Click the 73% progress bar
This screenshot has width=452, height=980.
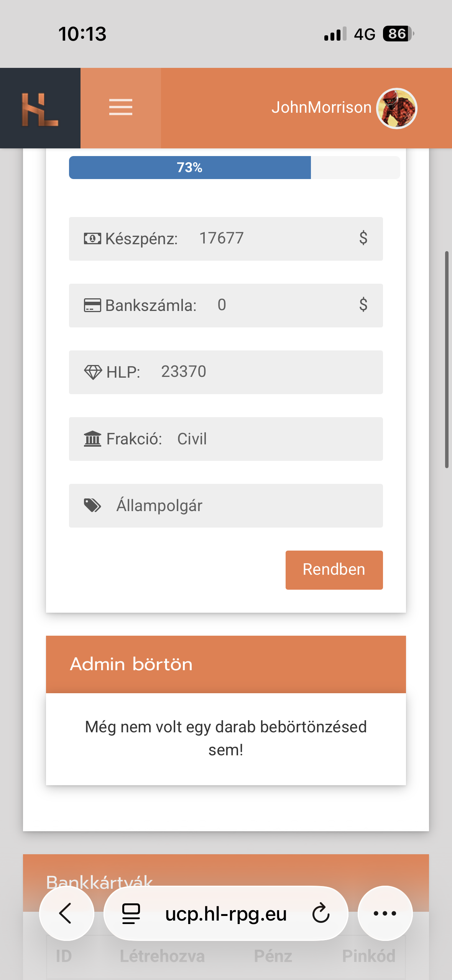tap(235, 168)
